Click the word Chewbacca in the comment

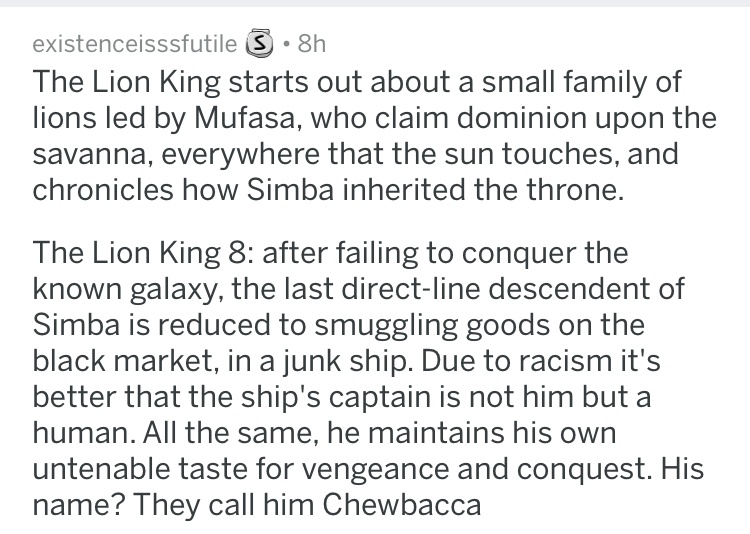tap(401, 504)
